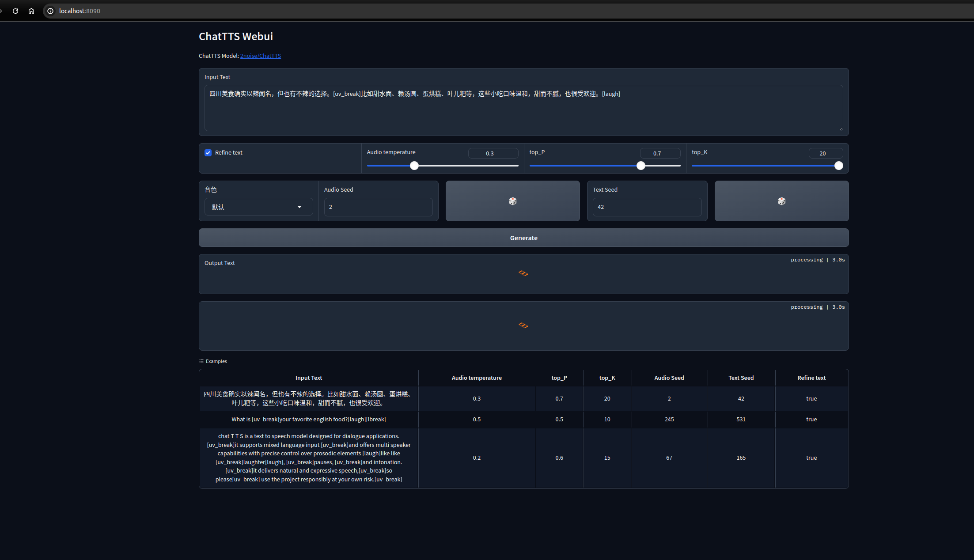The image size is (974, 560).
Task: Click Audio Seed cell 67 in examples
Action: [669, 458]
